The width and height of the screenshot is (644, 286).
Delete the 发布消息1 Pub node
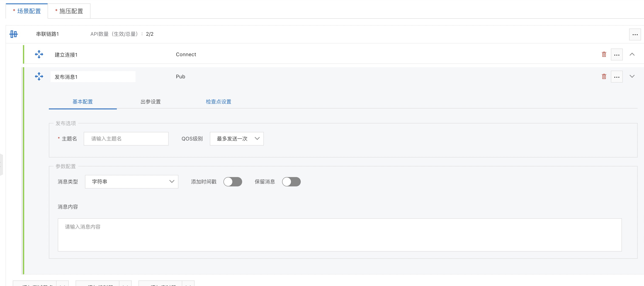point(604,76)
